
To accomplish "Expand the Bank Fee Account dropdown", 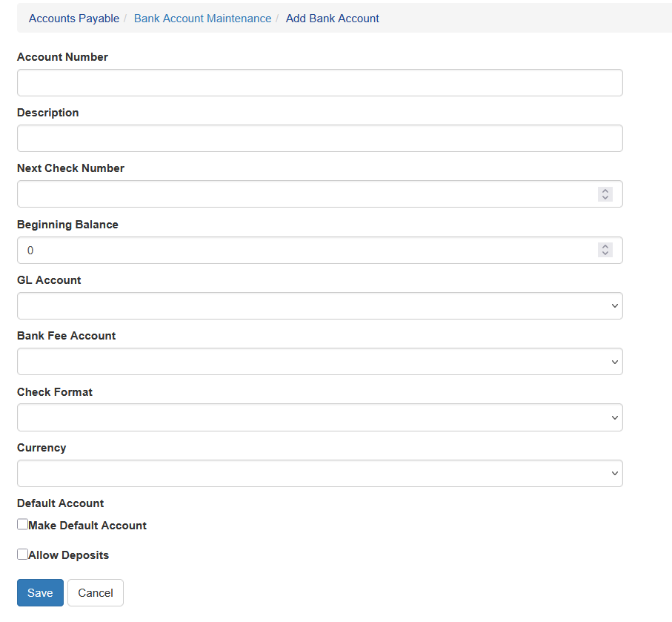I will [320, 362].
